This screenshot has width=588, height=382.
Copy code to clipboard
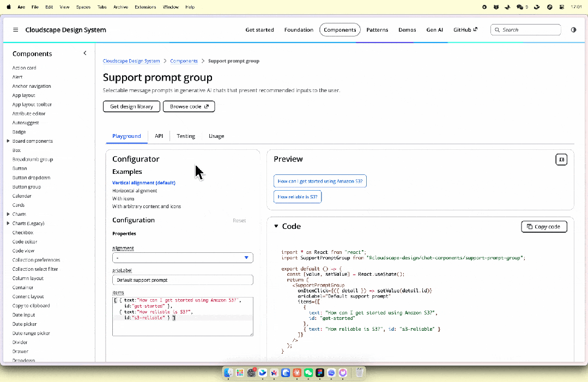coord(544,227)
